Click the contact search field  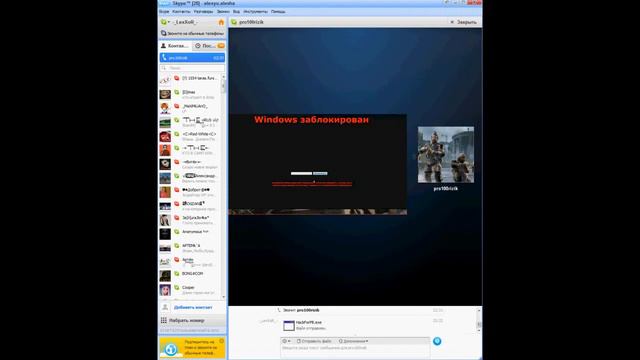(192, 68)
